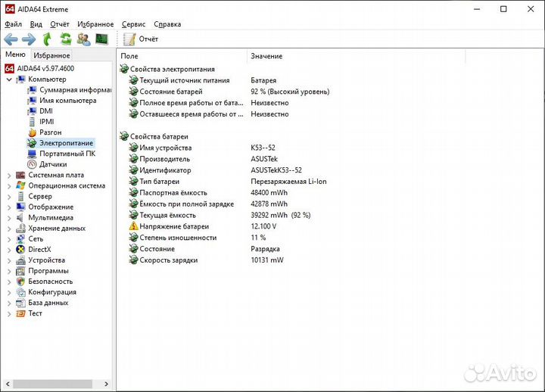The width and height of the screenshot is (545, 392).
Task: Click the Forward arrow toolbar icon
Action: pos(29,39)
